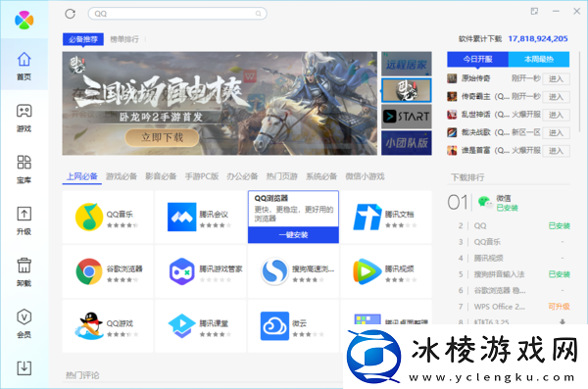Click the 谷歌浏览器 Chrome icon

[x=89, y=271]
